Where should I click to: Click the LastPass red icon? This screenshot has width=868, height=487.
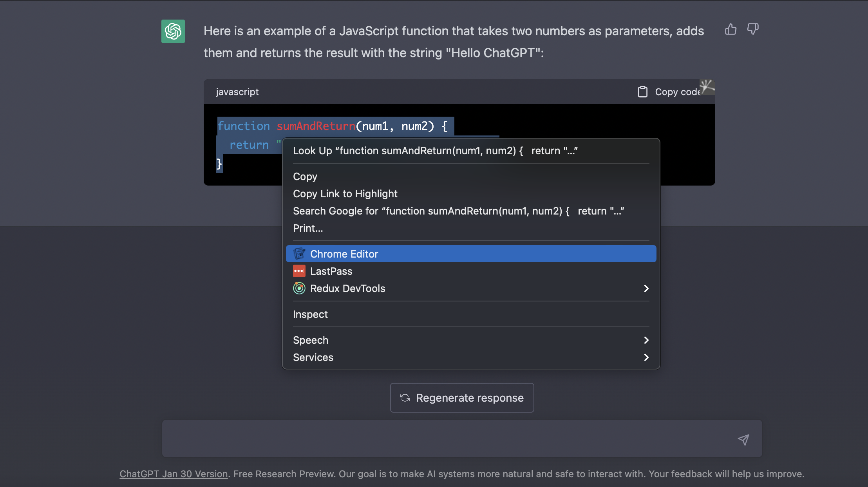tap(299, 271)
